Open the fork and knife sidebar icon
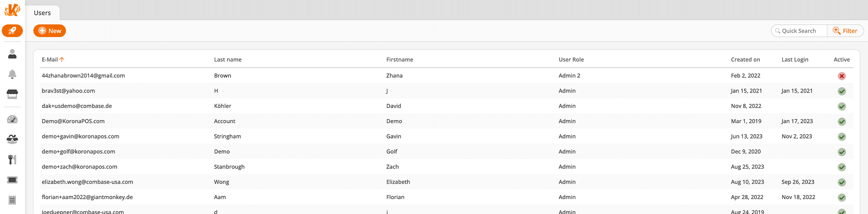Image resolution: width=868 pixels, height=214 pixels. coord(12,159)
